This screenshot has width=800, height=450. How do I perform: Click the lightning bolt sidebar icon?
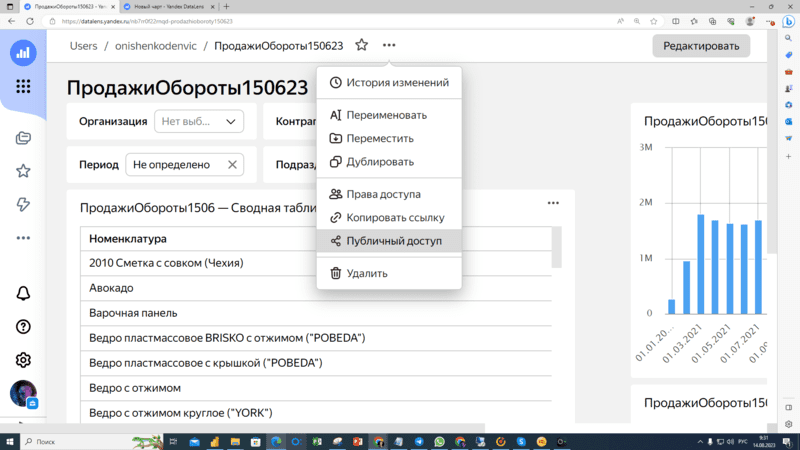tap(23, 204)
